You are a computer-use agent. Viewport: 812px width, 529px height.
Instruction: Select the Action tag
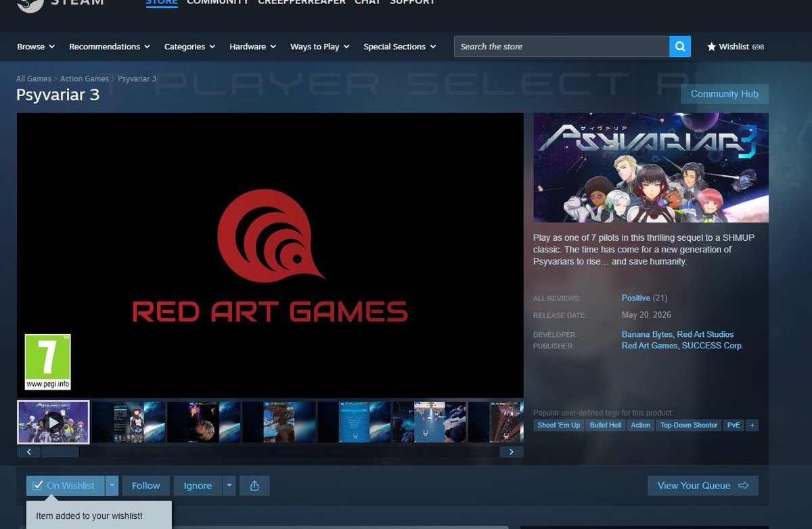coord(640,425)
